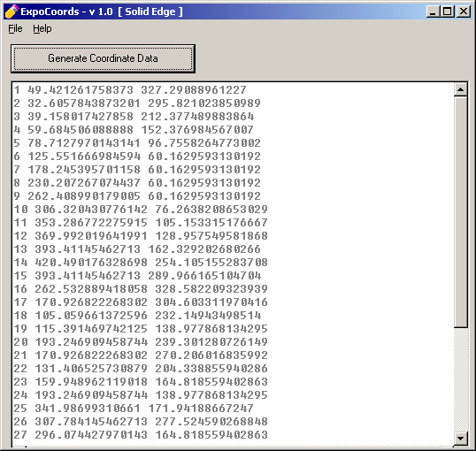
Task: Click row 13 ending with 162.329202680266
Action: [x=137, y=249]
